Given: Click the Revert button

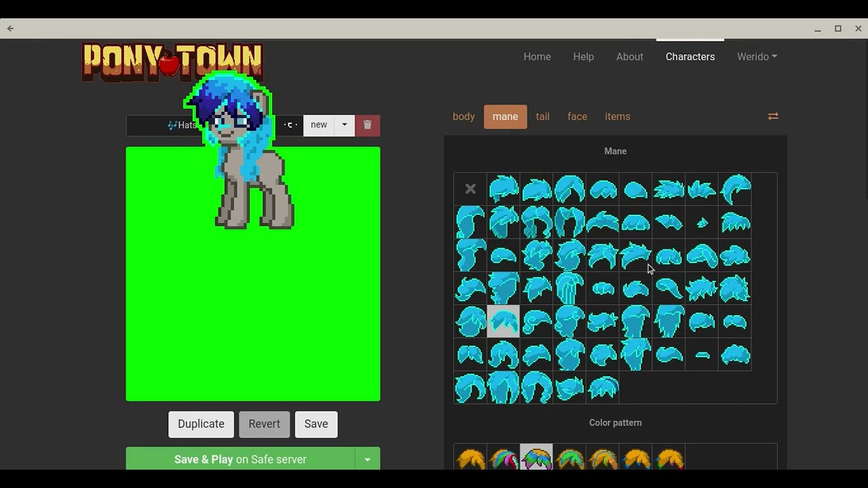Looking at the screenshot, I should pyautogui.click(x=264, y=424).
